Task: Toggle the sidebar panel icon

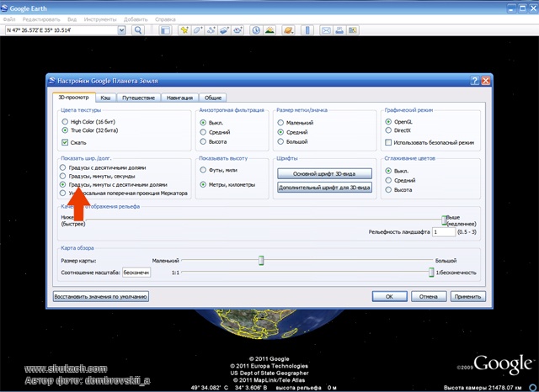Action: pos(165,30)
